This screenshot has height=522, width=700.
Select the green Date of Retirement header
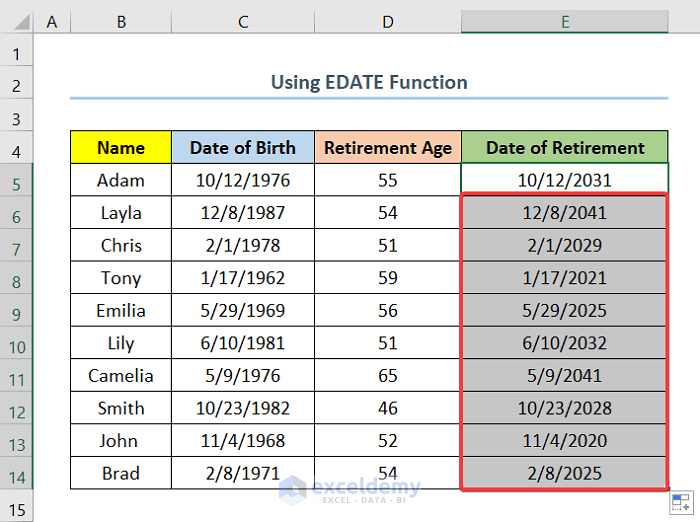coord(565,148)
